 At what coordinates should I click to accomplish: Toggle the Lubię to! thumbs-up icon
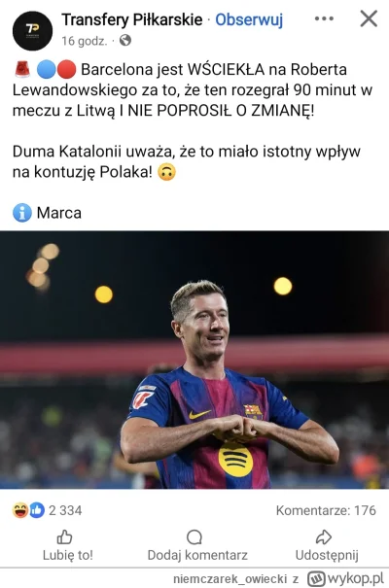64,537
